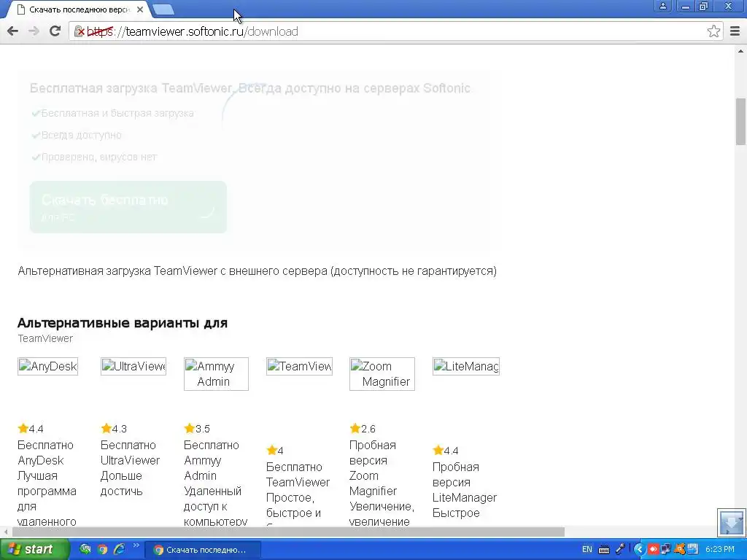
Task: Click the UltraViewer name link
Action: point(130,461)
